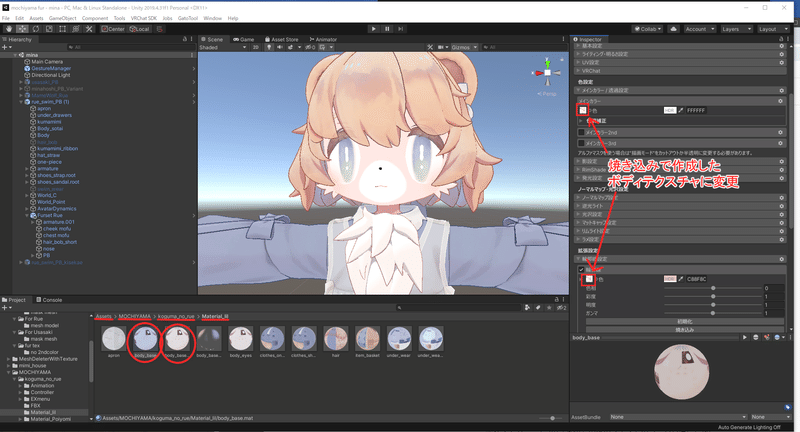Click the Step frame button
The height and width of the screenshot is (432, 800).
[x=401, y=29]
